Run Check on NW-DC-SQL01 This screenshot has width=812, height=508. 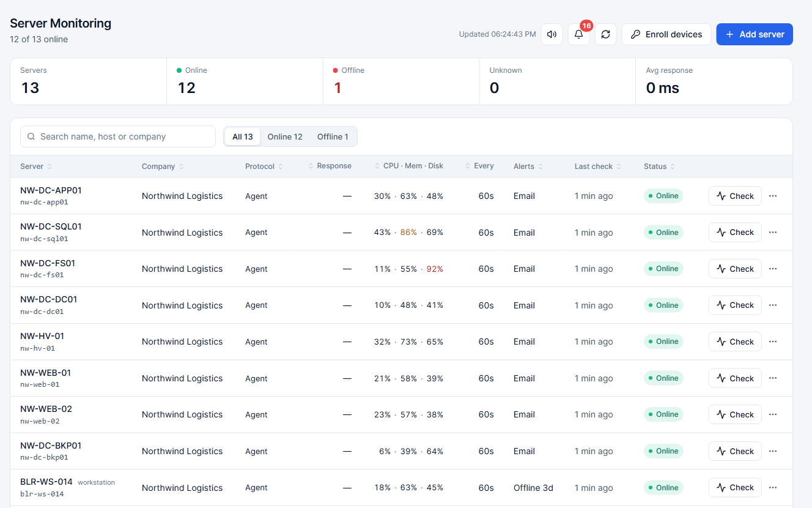click(x=735, y=233)
